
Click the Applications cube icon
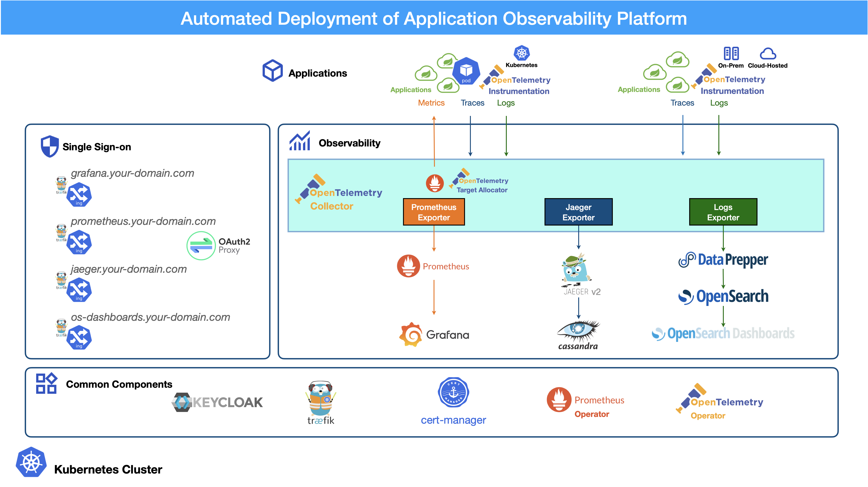point(273,71)
